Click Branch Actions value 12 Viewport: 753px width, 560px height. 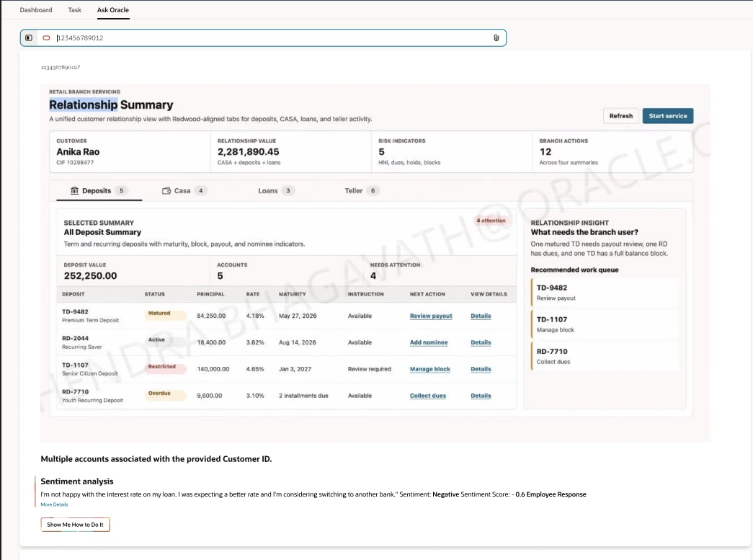[x=545, y=152]
